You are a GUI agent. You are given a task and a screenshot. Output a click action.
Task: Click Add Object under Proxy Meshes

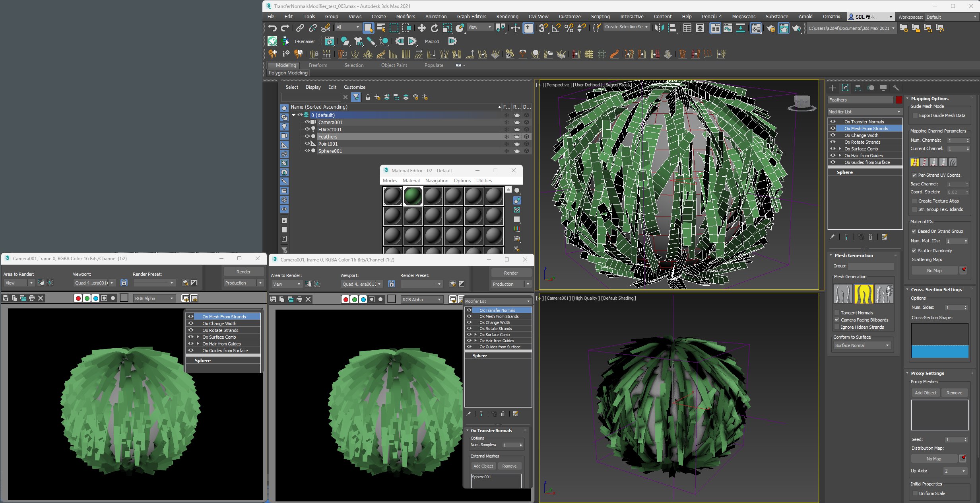pyautogui.click(x=925, y=393)
